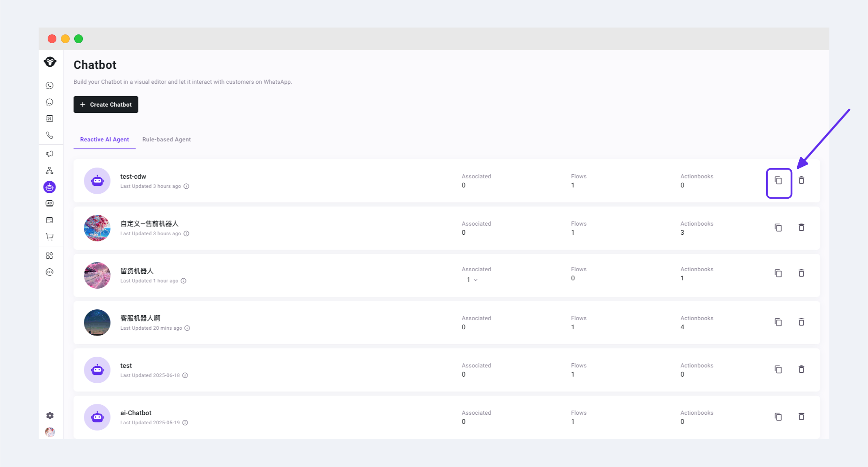868x467 pixels.
Task: Show last-updated info for test-cdw
Action: point(187,186)
